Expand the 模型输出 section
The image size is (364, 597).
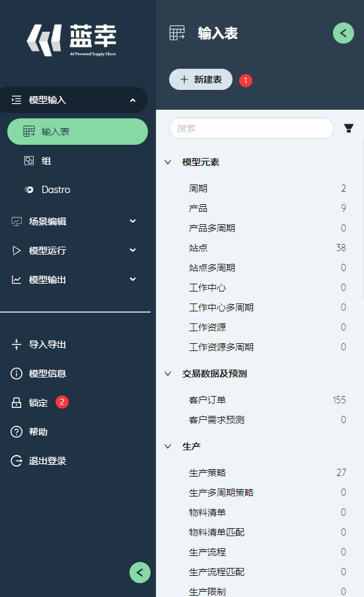(x=74, y=280)
